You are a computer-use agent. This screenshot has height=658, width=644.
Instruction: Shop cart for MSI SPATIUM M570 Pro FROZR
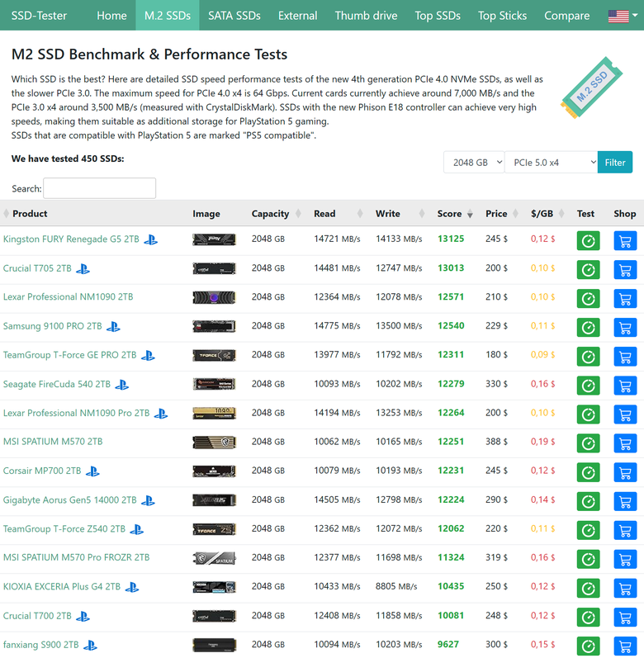click(x=625, y=560)
